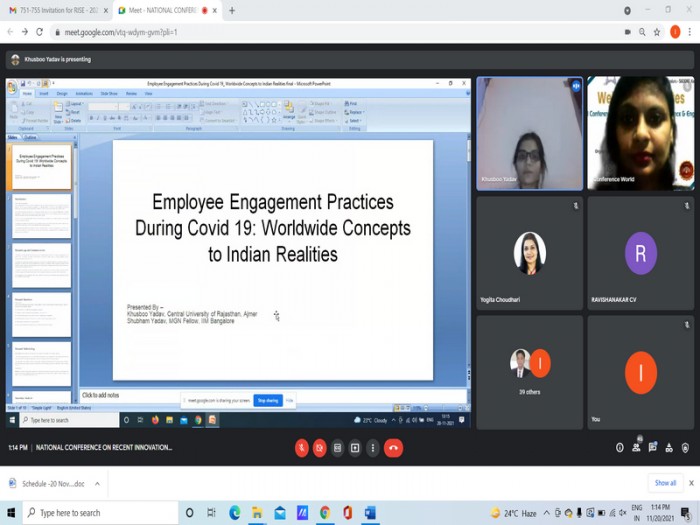The image size is (700, 525).
Task: Click the Chrome address bar with meet.google.com
Action: point(300,32)
